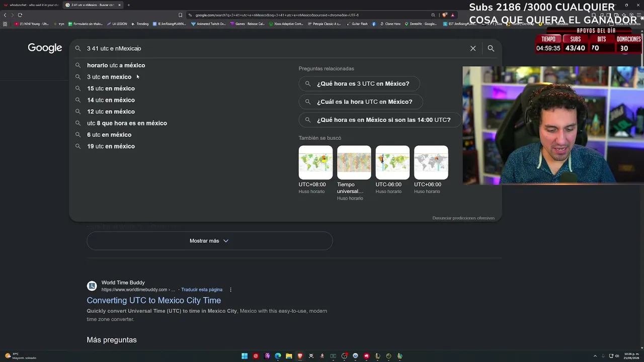Switch to the '3 41 utc e nMexico' Google tab
The height and width of the screenshot is (362, 644).
click(94, 5)
